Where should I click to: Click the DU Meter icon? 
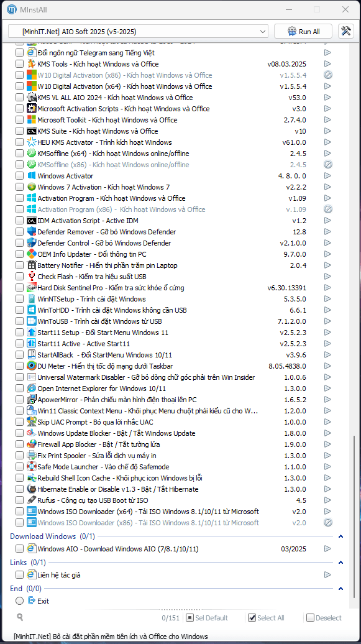(32, 366)
